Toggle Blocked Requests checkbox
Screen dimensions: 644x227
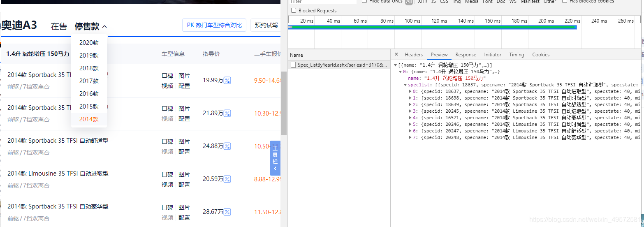point(294,11)
